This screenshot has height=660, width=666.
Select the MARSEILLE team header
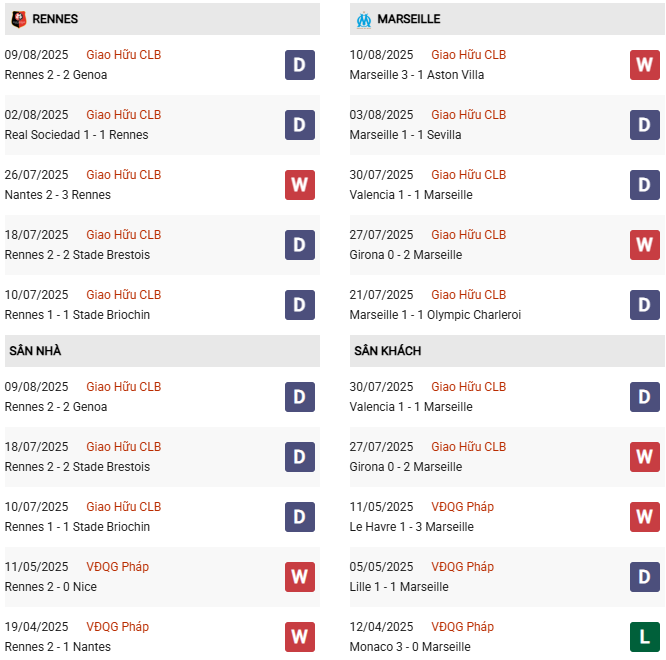(409, 19)
